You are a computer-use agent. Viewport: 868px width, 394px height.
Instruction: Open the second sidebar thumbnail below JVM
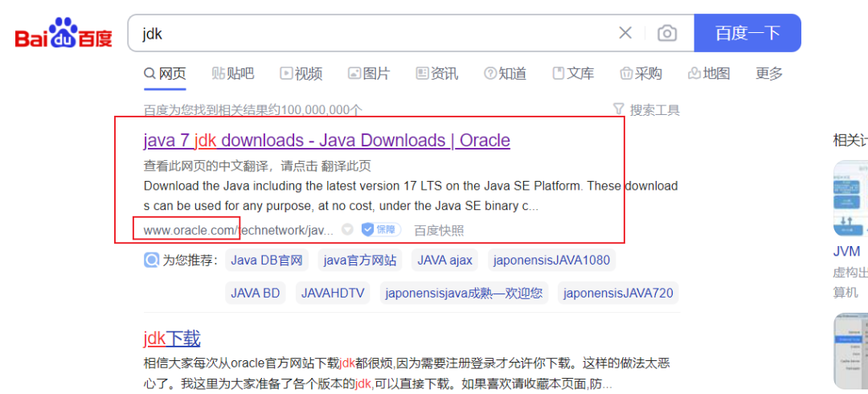click(x=851, y=351)
